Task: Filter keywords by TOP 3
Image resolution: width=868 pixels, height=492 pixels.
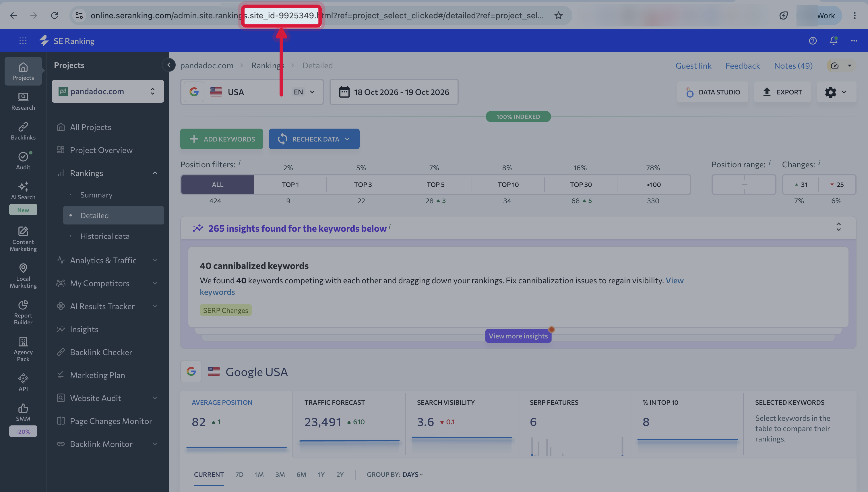Action: click(363, 185)
